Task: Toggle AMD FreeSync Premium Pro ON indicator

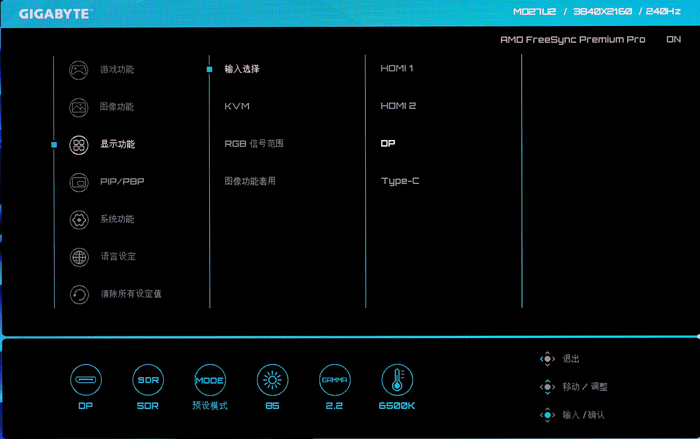Action: click(x=673, y=40)
